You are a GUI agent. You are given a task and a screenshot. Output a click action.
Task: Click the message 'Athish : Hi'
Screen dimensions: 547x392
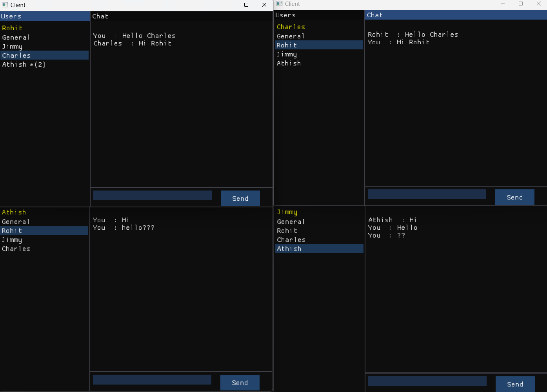click(393, 220)
